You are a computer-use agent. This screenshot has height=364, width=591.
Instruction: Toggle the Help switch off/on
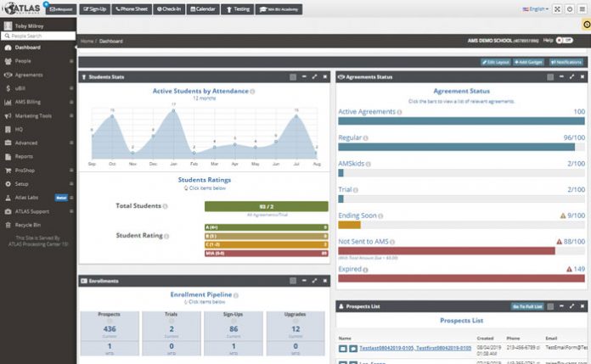568,41
